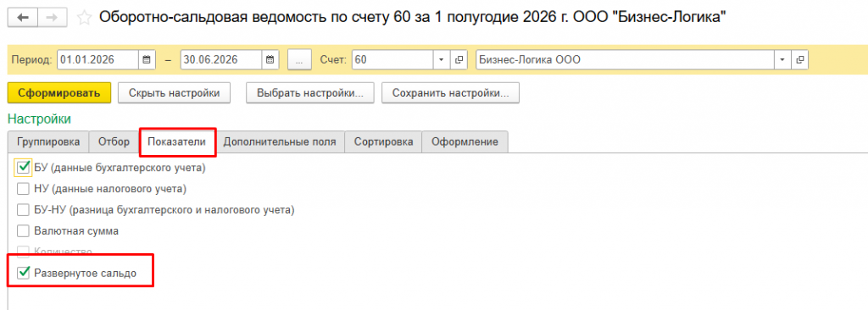
Task: Open the account 60 item form icon
Action: tap(458, 60)
